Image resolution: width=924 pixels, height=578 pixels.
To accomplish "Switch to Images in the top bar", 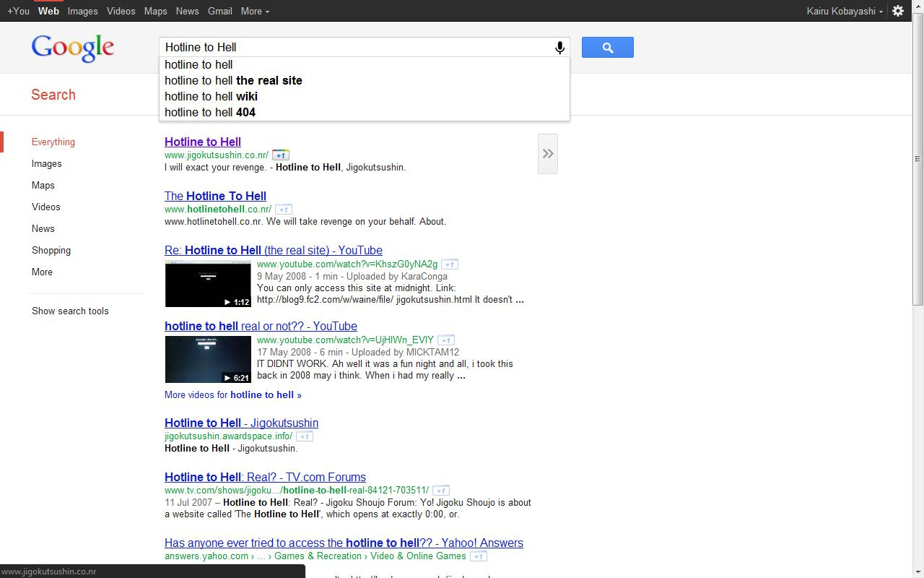I will tap(82, 11).
